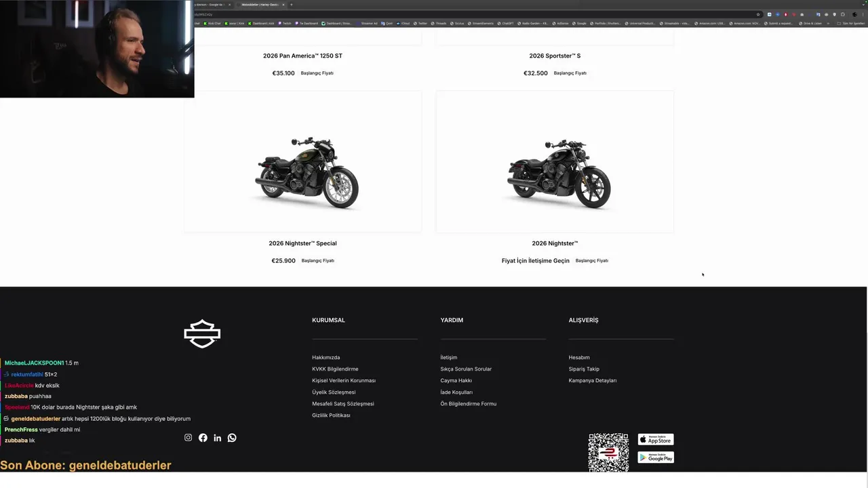
Task: Open the WhatsApp icon in footer
Action: 232,438
